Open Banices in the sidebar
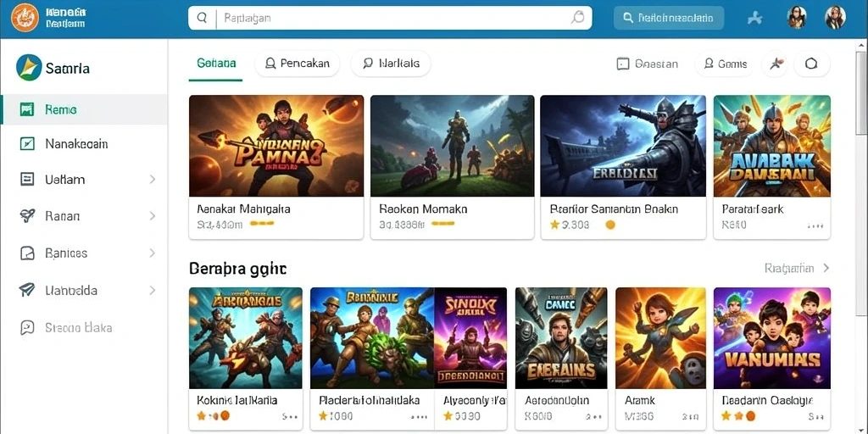The width and height of the screenshot is (868, 434). (x=84, y=253)
